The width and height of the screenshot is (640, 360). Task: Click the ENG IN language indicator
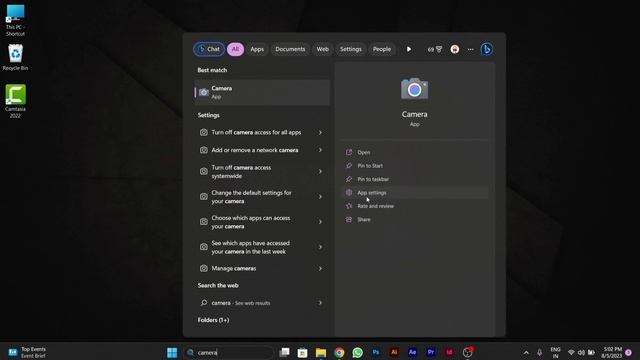555,353
